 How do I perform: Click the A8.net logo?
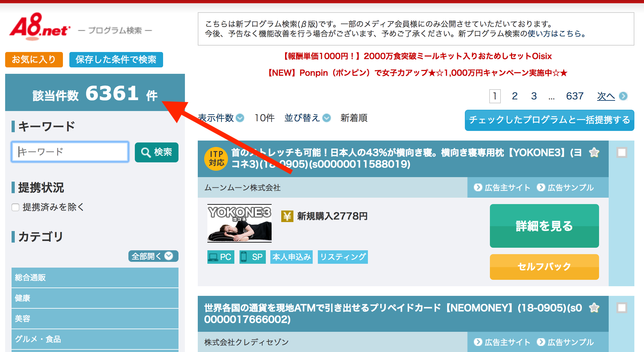point(40,27)
